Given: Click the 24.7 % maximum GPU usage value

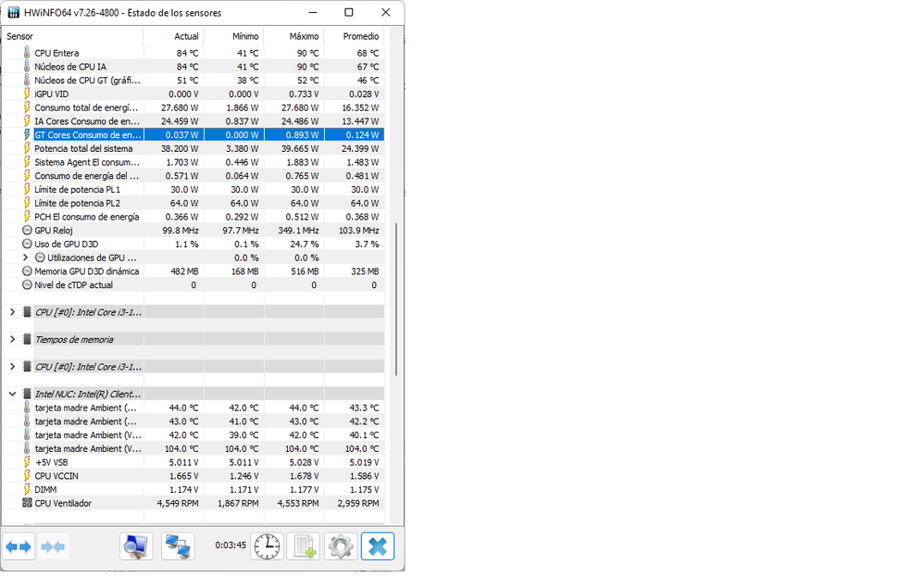Looking at the screenshot, I should (x=306, y=244).
